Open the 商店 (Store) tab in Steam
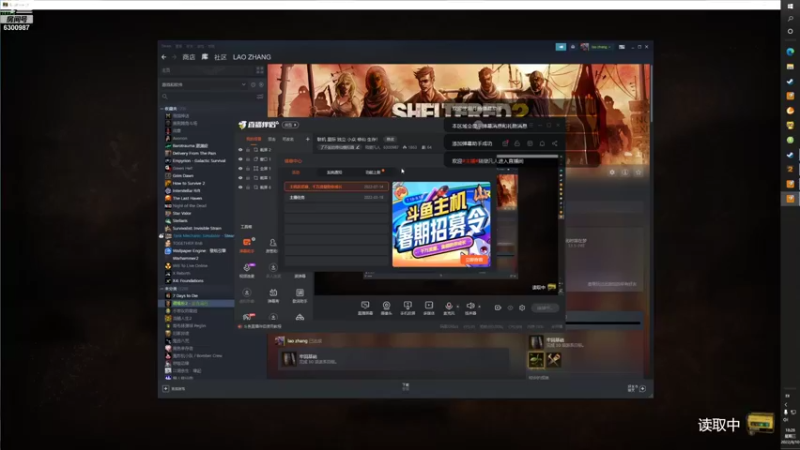This screenshot has width=800, height=450. (x=189, y=57)
